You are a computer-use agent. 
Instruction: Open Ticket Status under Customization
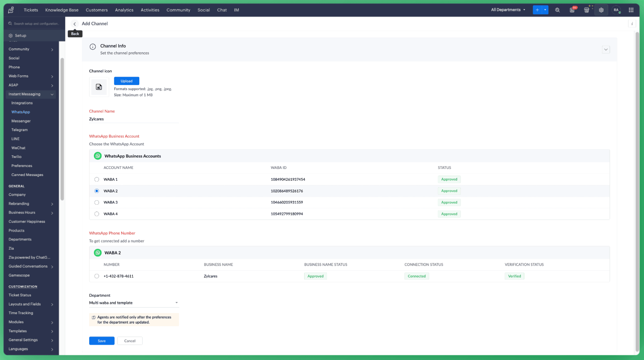(20, 295)
